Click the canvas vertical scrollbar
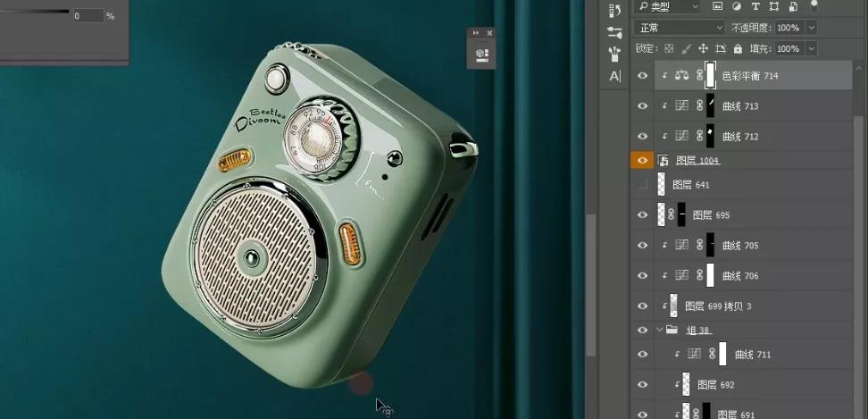The image size is (868, 419). [592, 285]
